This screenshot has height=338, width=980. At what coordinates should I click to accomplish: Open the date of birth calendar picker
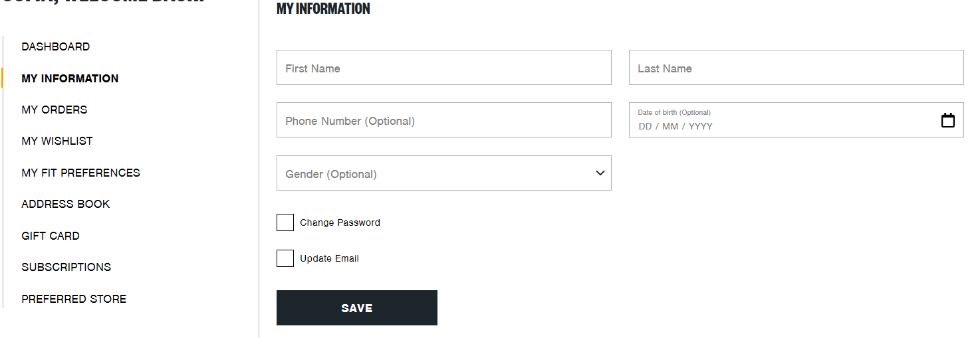947,120
